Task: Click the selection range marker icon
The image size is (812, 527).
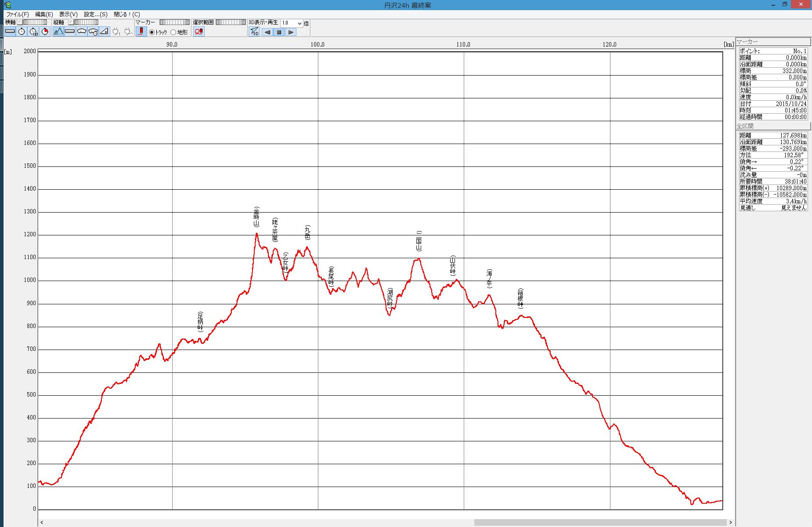Action: 199,32
